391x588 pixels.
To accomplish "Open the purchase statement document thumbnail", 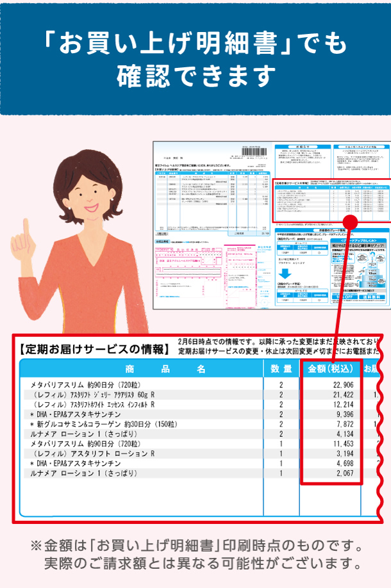I will pos(272,225).
